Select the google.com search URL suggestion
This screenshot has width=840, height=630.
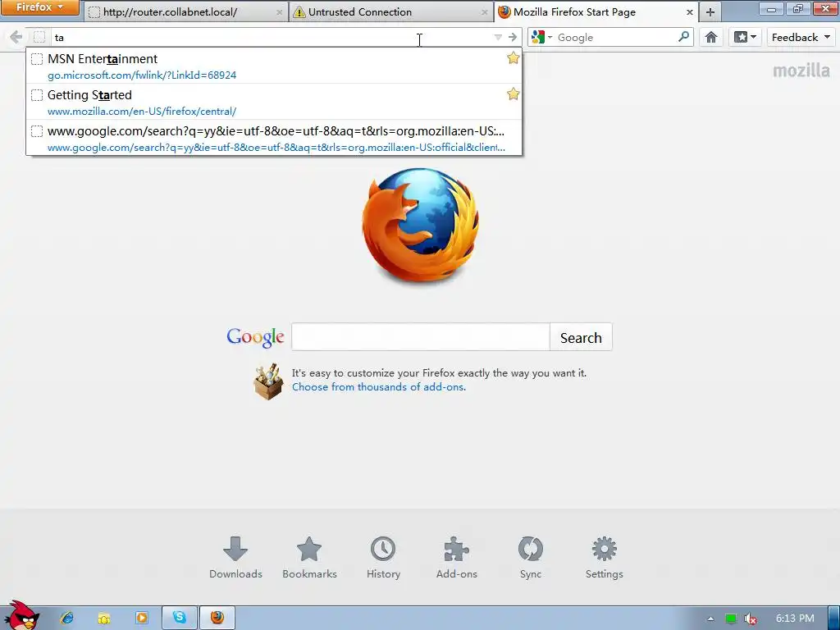[274, 138]
